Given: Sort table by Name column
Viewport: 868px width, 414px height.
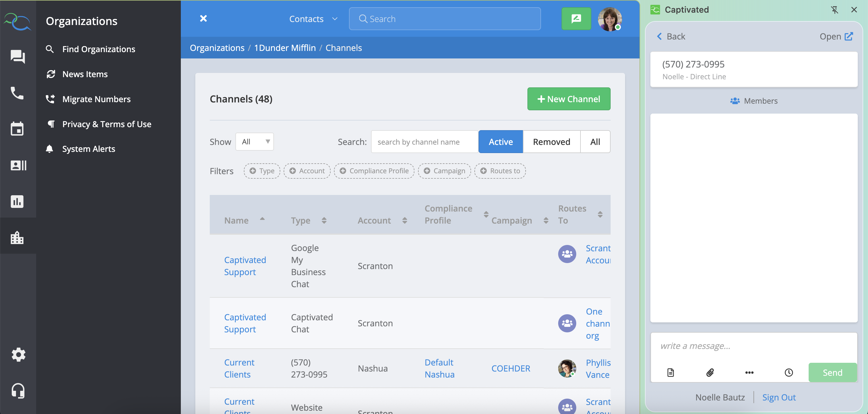Looking at the screenshot, I should (x=244, y=220).
